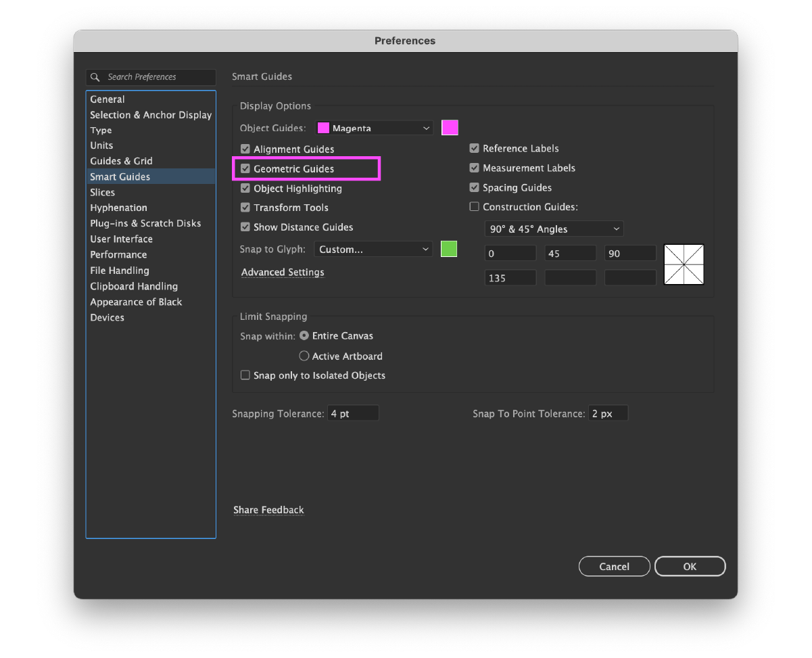Disable the Measurement Labels checkbox

[475, 168]
